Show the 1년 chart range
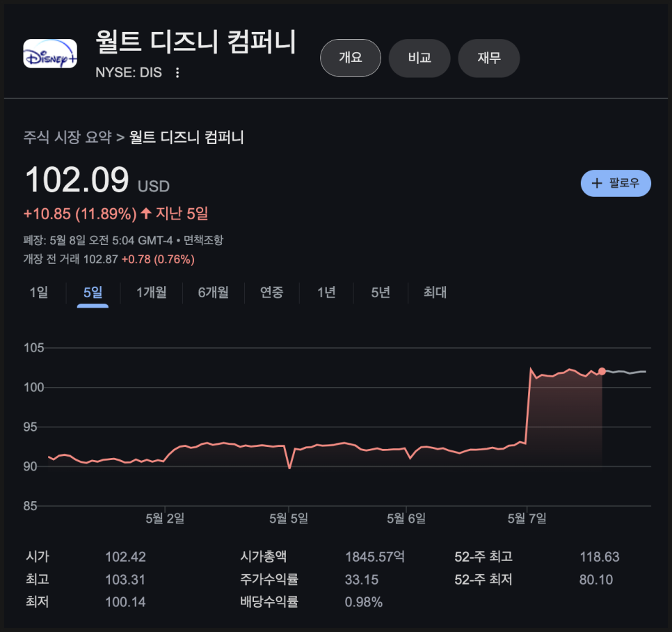This screenshot has height=632, width=672. pos(326,292)
